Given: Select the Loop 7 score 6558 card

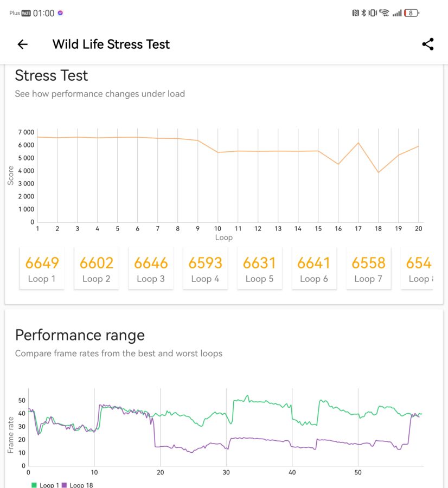Looking at the screenshot, I should pos(368,269).
